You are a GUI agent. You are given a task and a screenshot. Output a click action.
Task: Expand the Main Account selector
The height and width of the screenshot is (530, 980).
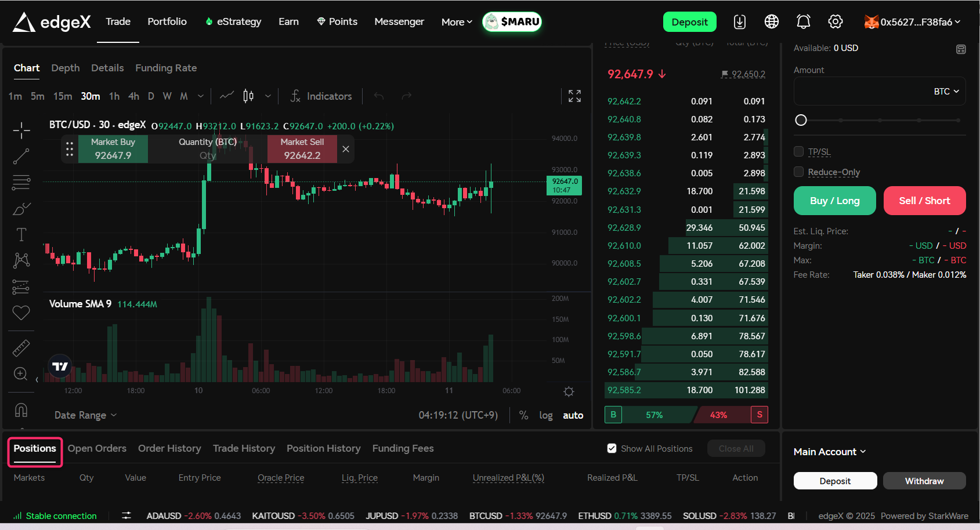(x=829, y=452)
